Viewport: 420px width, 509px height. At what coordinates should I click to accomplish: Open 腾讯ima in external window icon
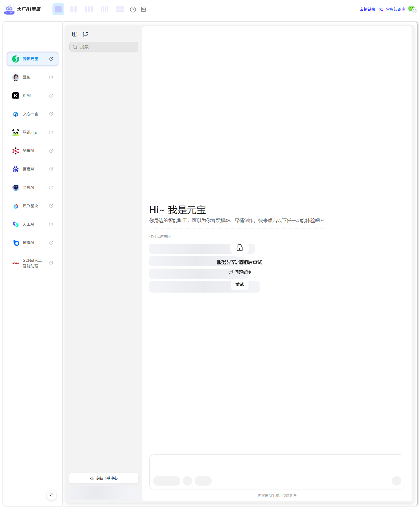[x=51, y=133]
